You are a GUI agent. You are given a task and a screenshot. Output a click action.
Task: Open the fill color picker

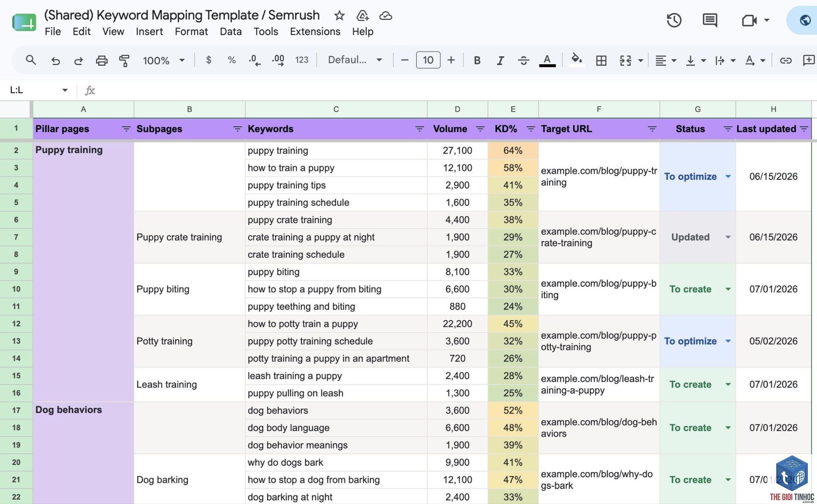tap(576, 60)
